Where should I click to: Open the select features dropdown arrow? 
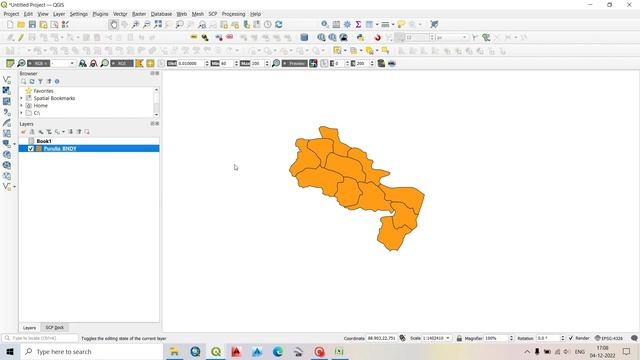point(345,51)
